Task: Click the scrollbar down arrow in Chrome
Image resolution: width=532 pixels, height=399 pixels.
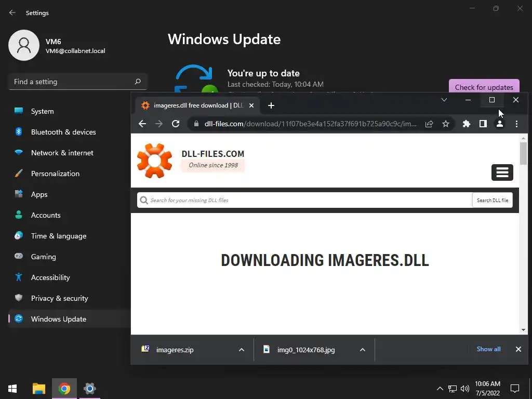Action: [x=523, y=330]
